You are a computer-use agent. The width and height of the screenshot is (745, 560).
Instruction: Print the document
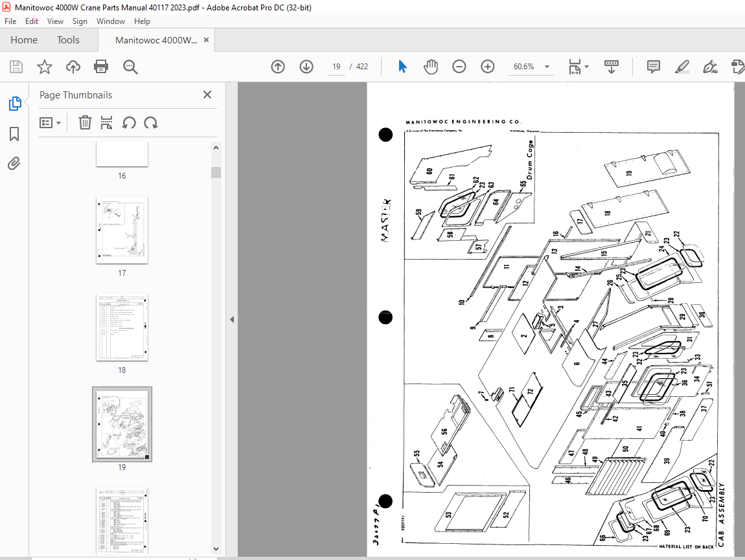point(101,67)
